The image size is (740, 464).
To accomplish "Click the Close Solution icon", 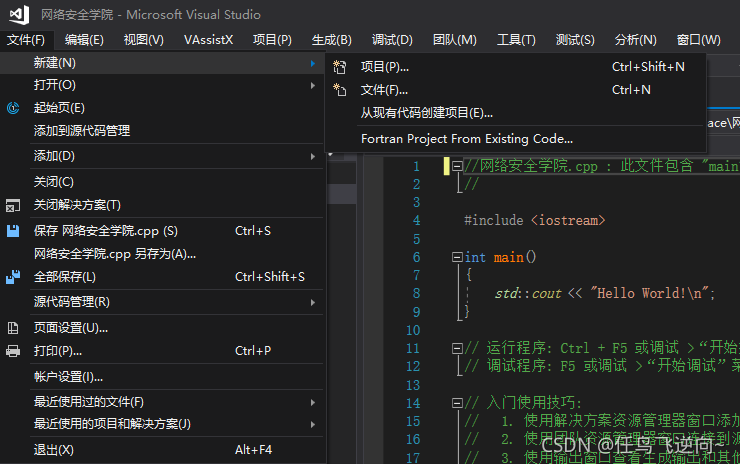I will click(13, 205).
